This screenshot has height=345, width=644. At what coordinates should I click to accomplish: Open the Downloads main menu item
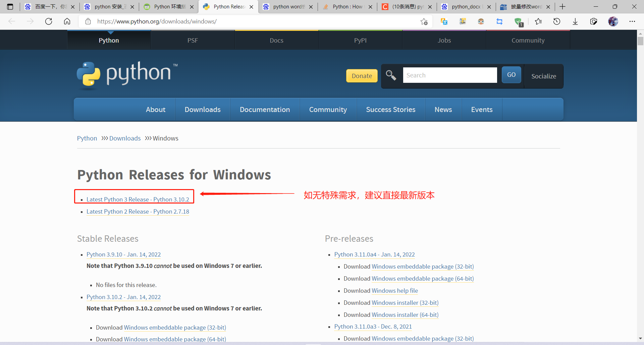[203, 110]
